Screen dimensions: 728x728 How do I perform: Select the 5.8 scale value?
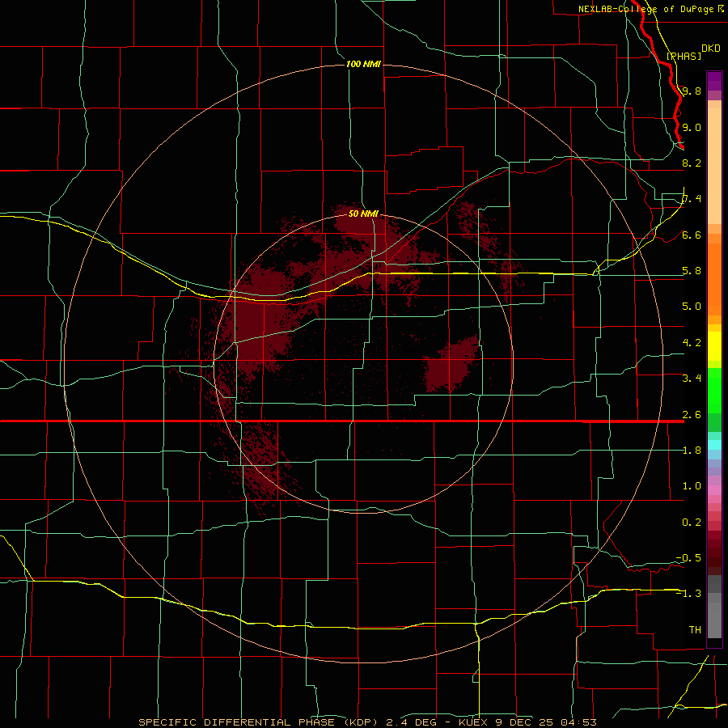(692, 271)
